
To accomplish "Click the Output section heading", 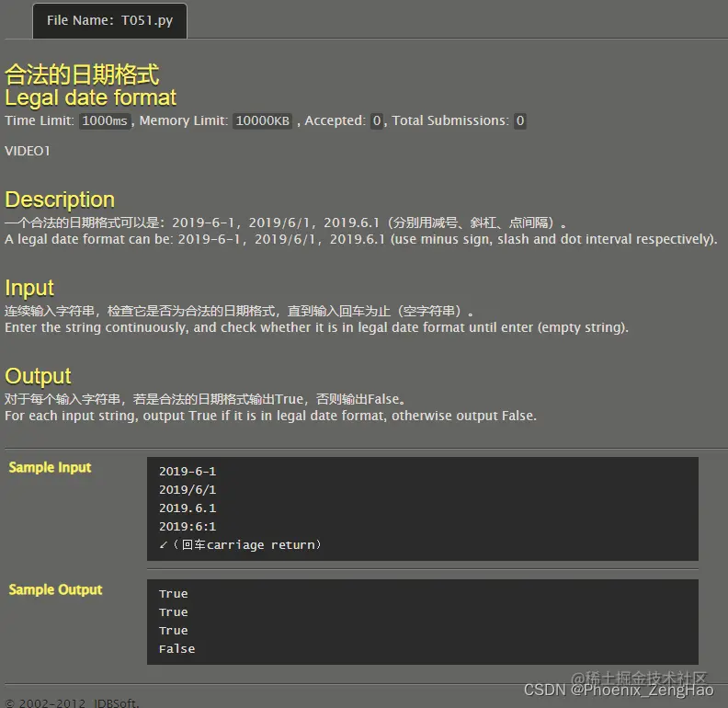I will [38, 376].
